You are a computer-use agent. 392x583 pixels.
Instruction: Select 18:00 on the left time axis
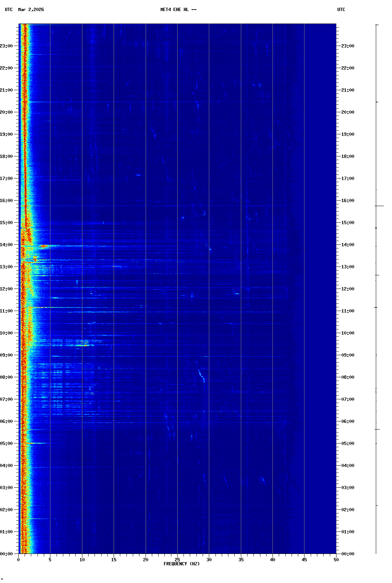[7, 156]
